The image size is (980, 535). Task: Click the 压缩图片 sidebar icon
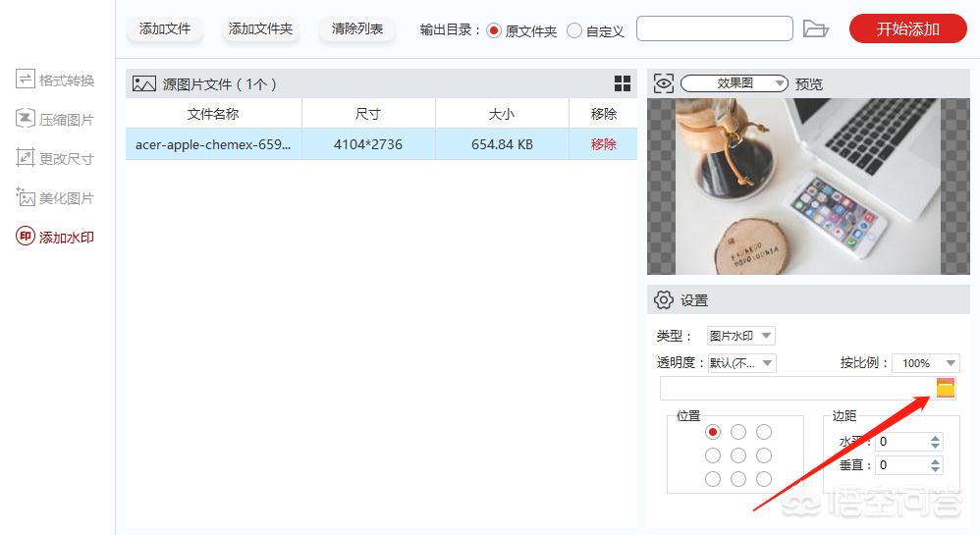click(25, 118)
